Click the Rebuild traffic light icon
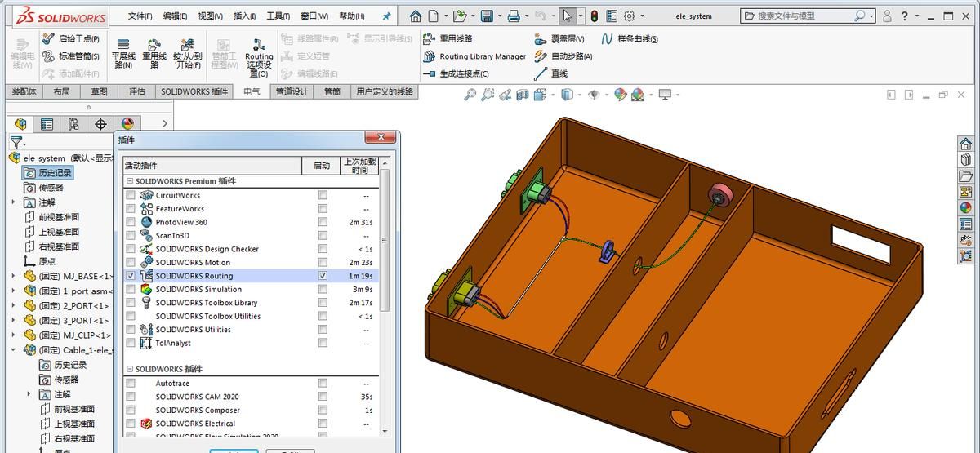The width and height of the screenshot is (980, 453). [594, 16]
